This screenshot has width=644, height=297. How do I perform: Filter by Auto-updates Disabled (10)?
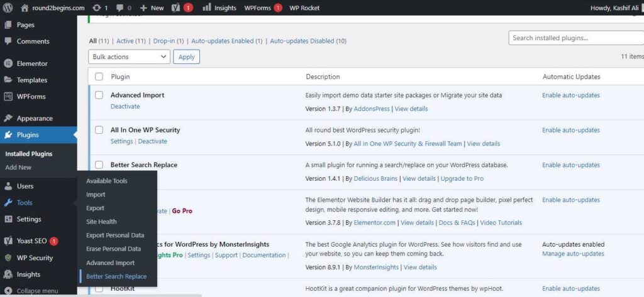(308, 41)
